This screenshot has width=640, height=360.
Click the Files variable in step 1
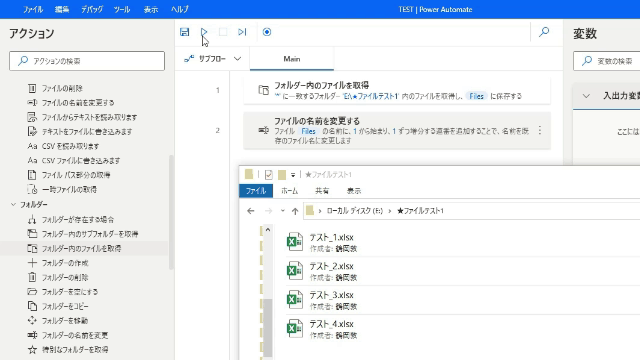pyautogui.click(x=476, y=96)
